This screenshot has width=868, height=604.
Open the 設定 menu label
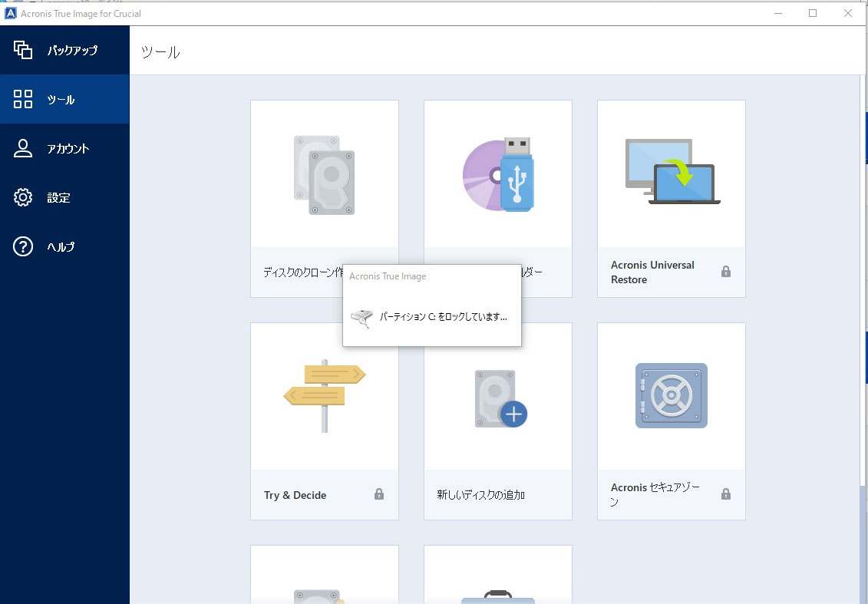tap(58, 198)
